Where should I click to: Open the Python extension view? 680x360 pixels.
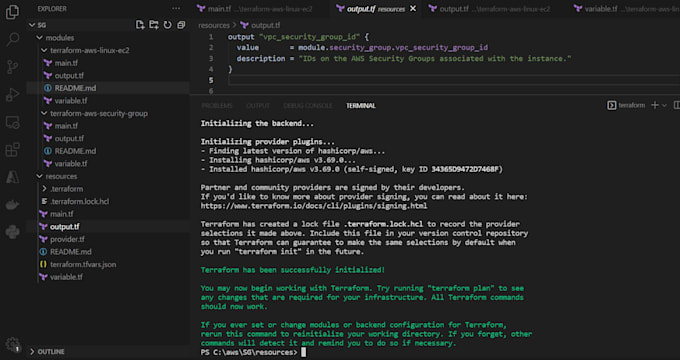12,232
